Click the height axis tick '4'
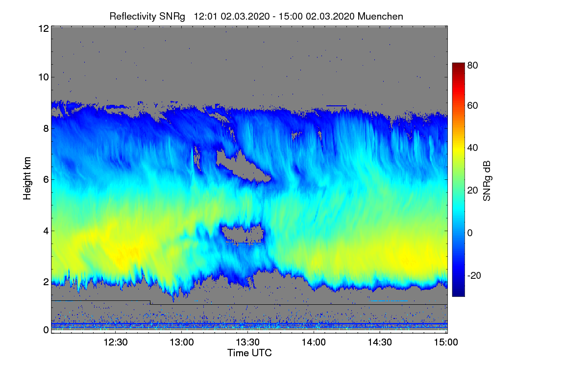 [45, 231]
